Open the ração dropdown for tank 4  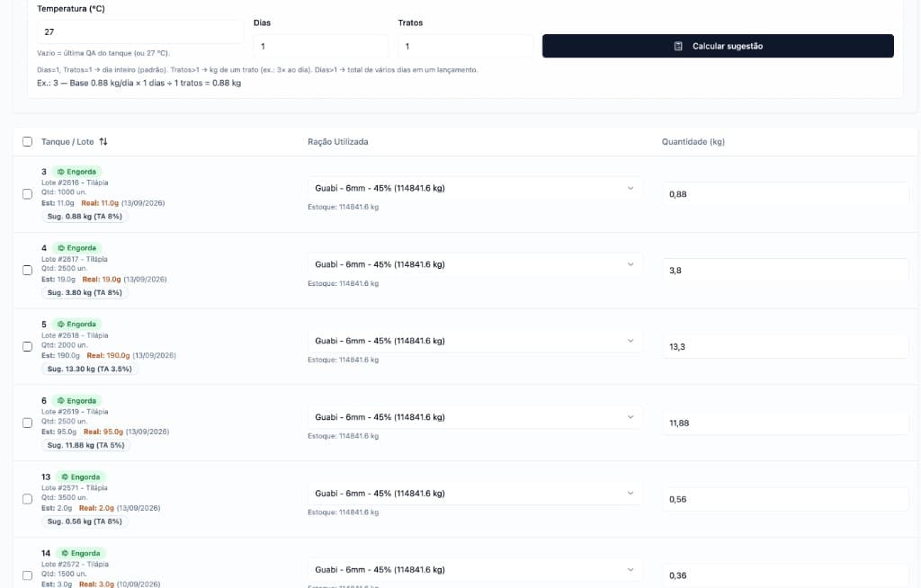[475, 264]
